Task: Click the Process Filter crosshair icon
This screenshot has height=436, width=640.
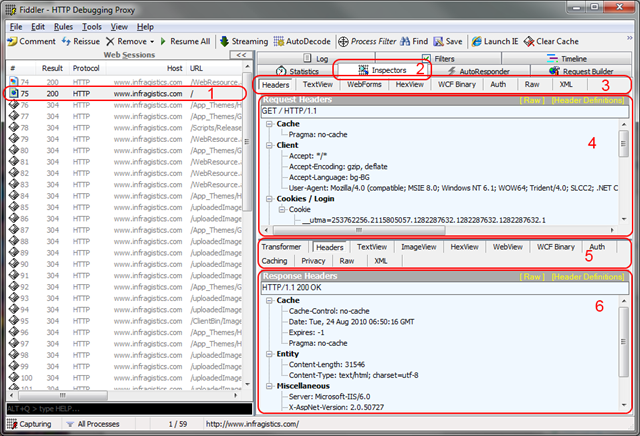Action: tap(343, 41)
